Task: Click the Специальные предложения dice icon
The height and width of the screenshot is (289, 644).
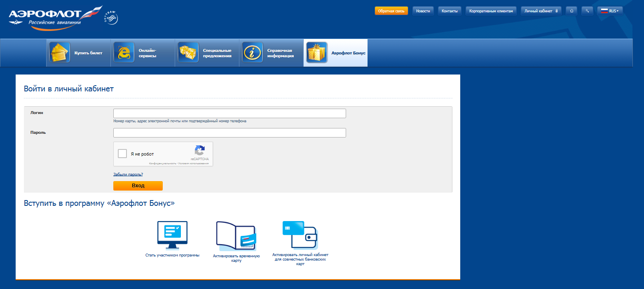Action: pos(188,53)
